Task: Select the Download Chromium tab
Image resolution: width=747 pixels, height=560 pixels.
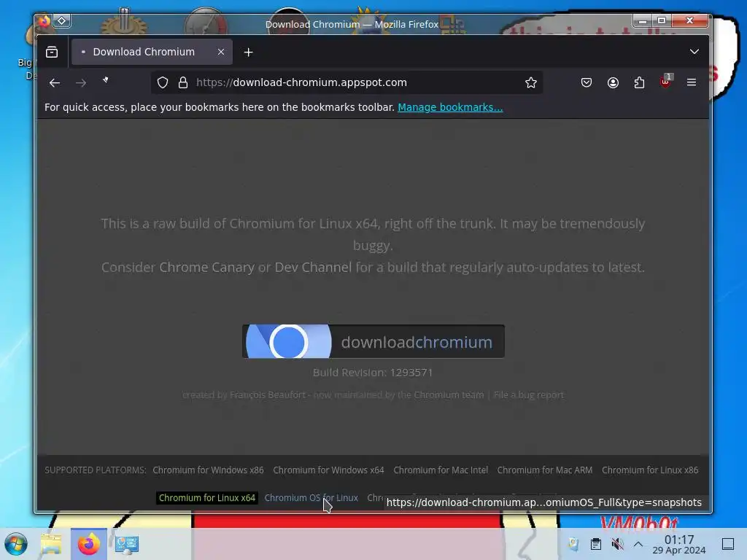Action: [152, 52]
